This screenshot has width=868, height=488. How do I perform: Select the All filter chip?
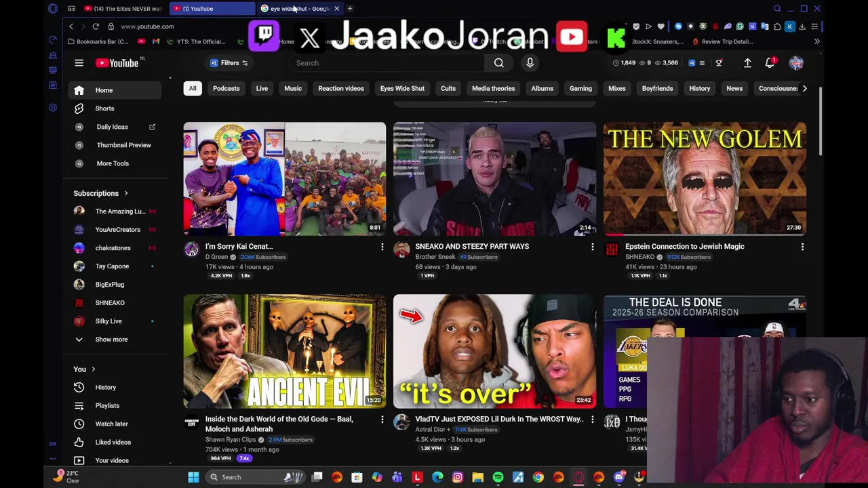pyautogui.click(x=193, y=88)
